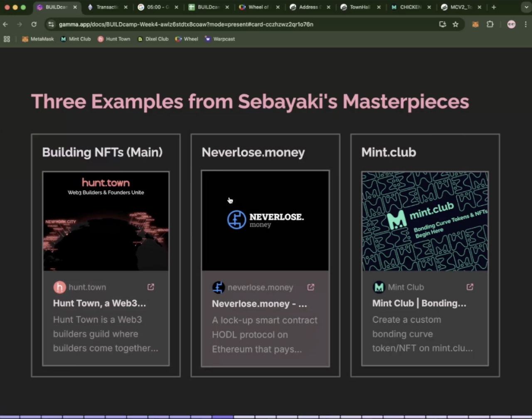The height and width of the screenshot is (419, 532).
Task: Install Gamma via the install icon
Action: [442, 24]
